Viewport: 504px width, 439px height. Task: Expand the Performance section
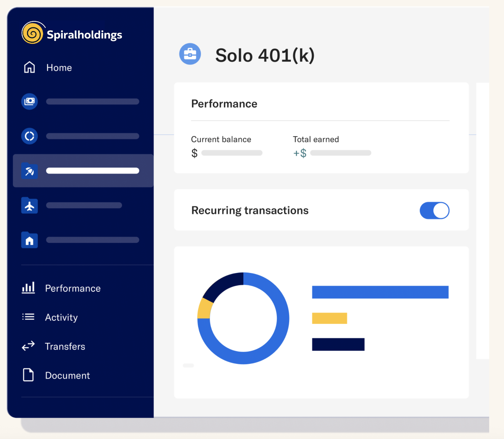coord(73,288)
